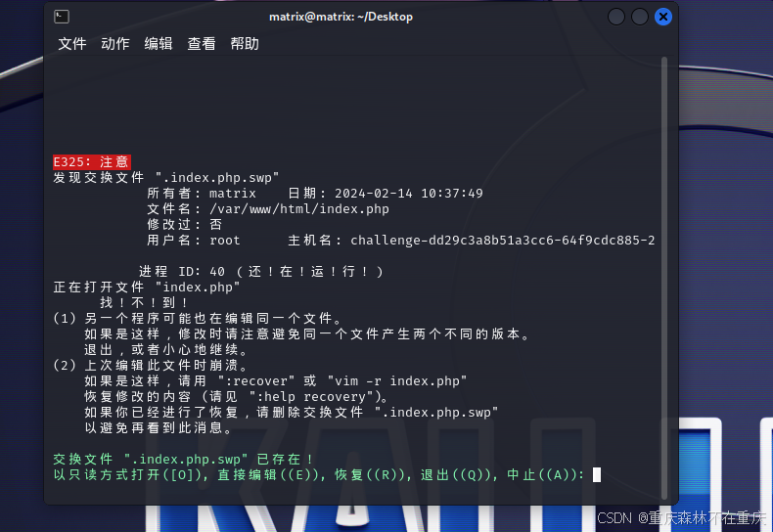Open the 查看 menu

point(202,44)
